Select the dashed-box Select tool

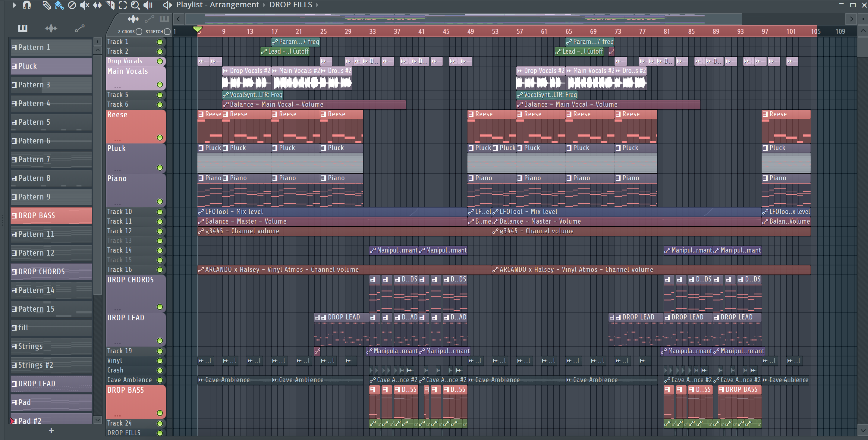click(x=123, y=5)
